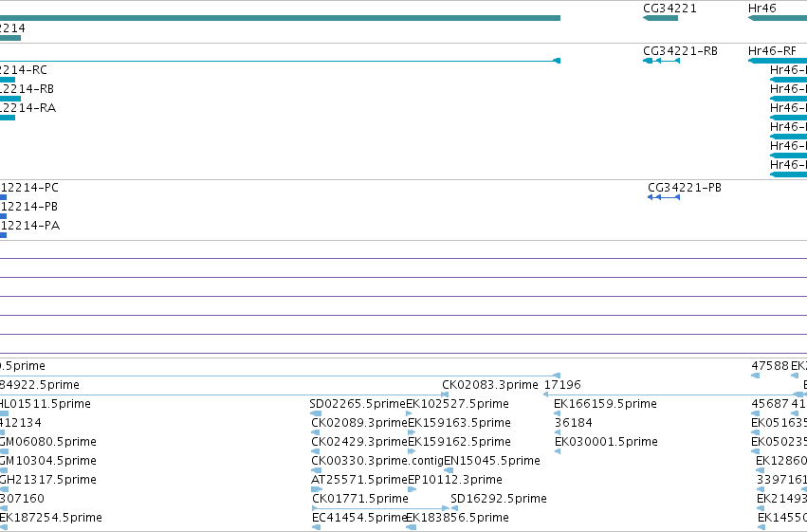Open the 34922.5prime EST label

pyautogui.click(x=40, y=385)
